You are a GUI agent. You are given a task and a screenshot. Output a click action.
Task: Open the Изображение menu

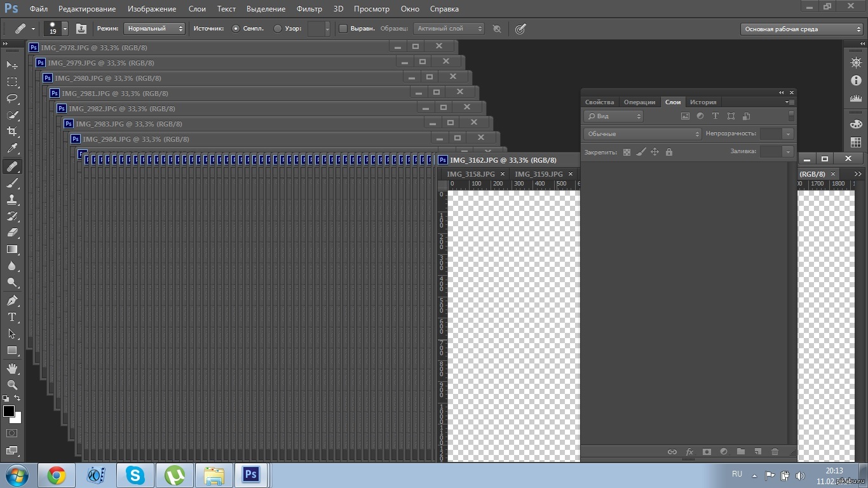coord(152,9)
